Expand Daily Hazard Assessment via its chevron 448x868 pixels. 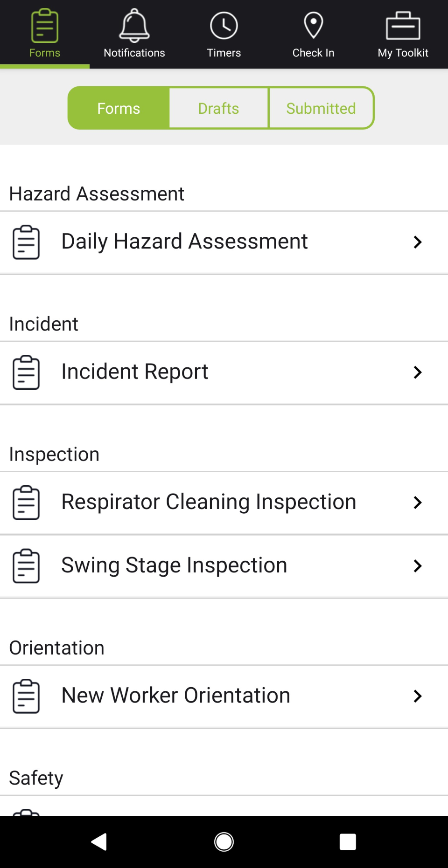click(x=417, y=242)
